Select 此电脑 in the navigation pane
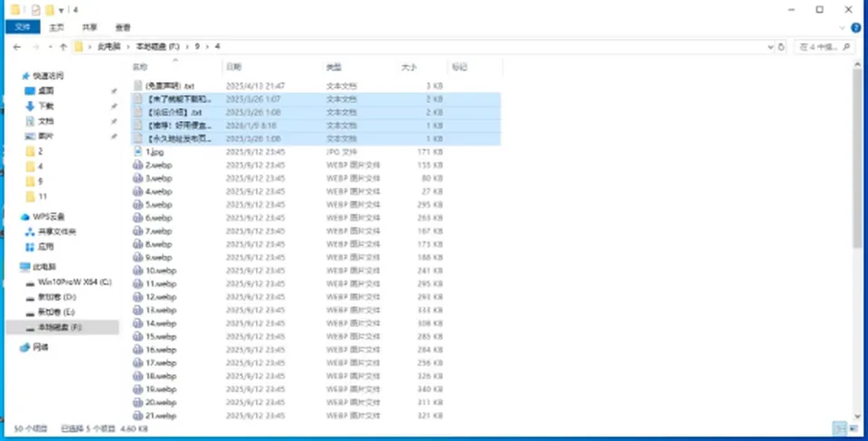The height and width of the screenshot is (441, 868). click(x=44, y=267)
